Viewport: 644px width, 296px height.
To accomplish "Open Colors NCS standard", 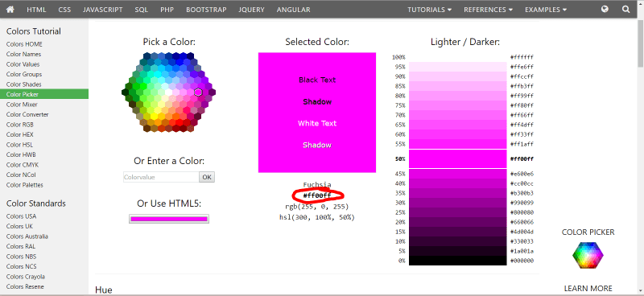I will [21, 267].
